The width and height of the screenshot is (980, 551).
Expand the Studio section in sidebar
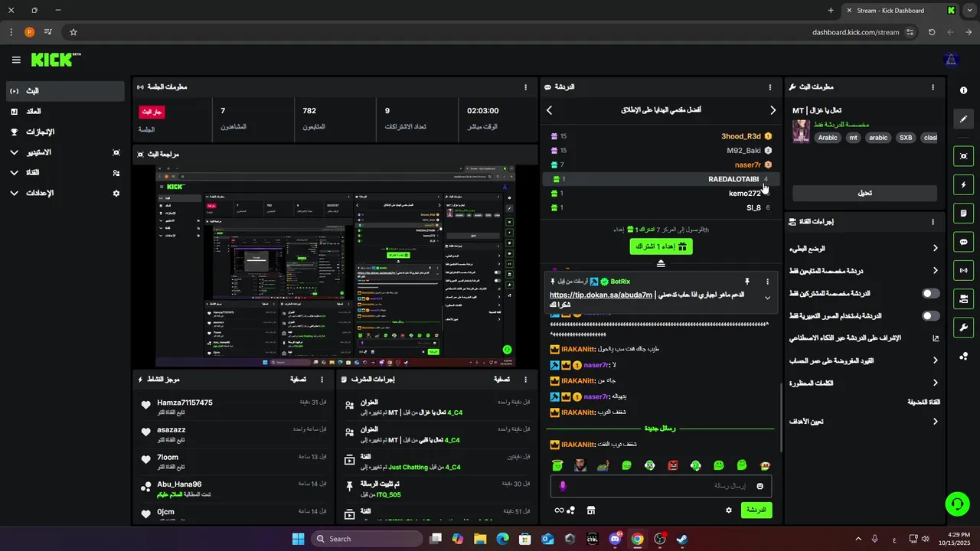[65, 152]
